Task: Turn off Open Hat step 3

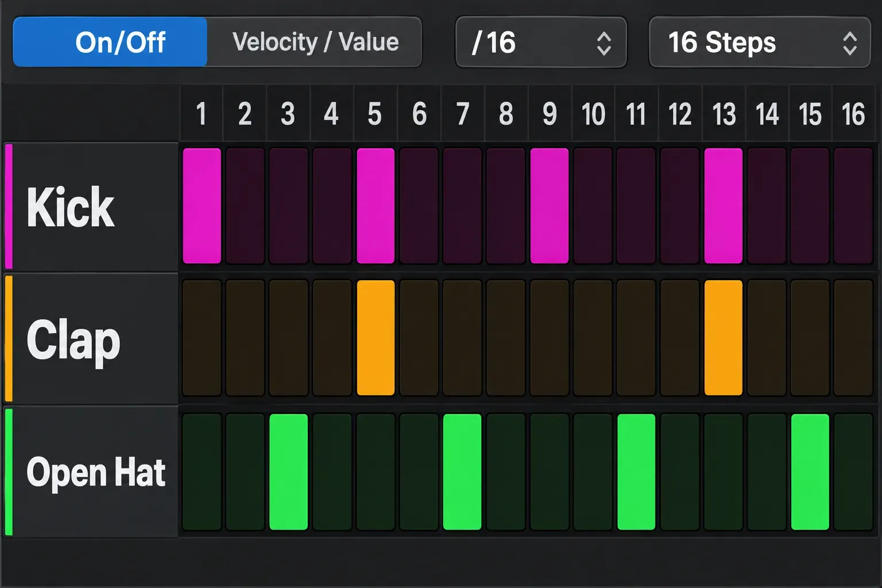Action: point(289,471)
